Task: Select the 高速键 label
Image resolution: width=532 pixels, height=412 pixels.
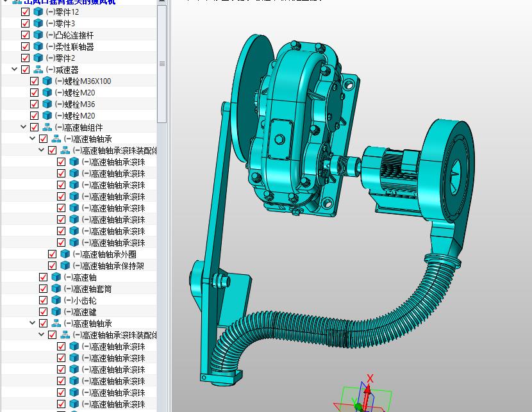Action: (x=80, y=312)
